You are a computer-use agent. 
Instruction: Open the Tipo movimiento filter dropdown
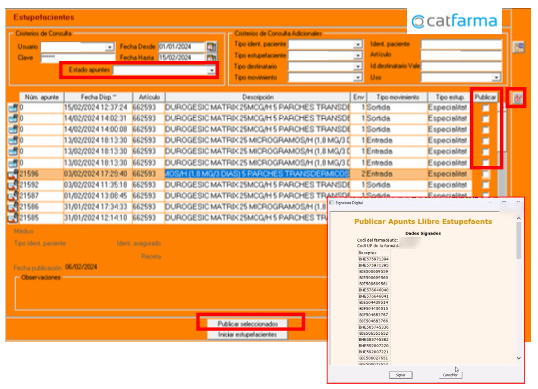pyautogui.click(x=358, y=78)
